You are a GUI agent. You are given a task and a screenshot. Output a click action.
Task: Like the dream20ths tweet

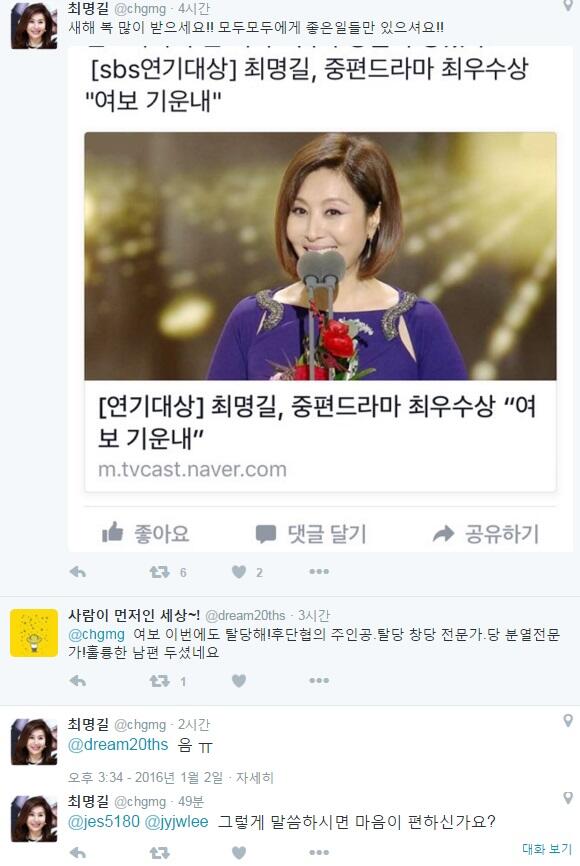(239, 682)
